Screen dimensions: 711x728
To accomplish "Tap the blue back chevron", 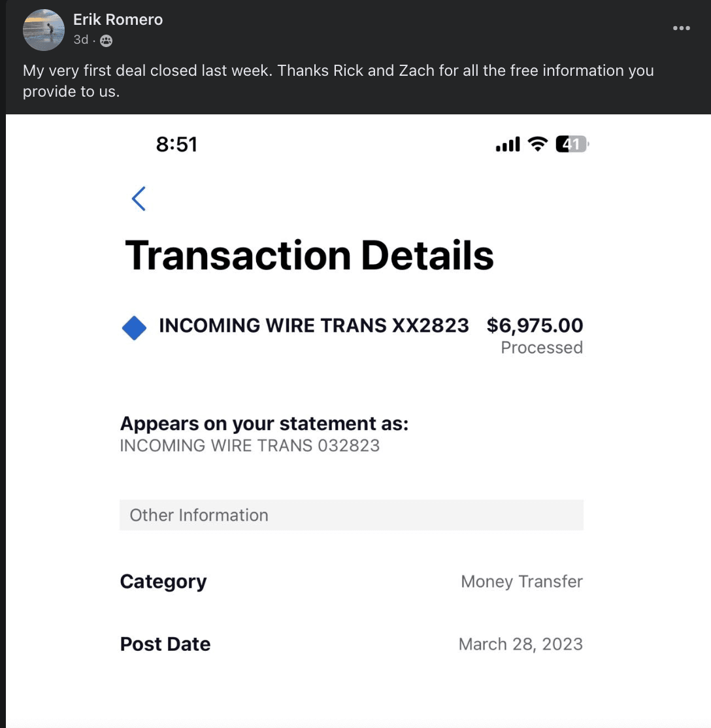I will pos(139,199).
